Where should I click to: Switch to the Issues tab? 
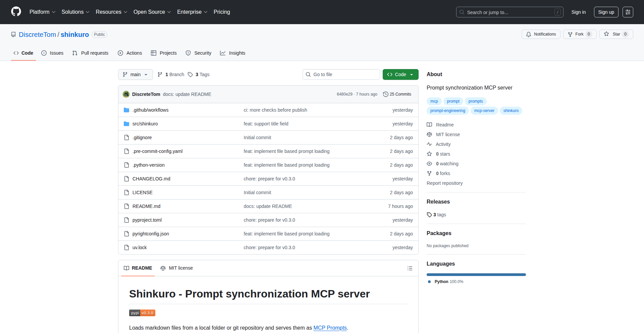pos(52,53)
